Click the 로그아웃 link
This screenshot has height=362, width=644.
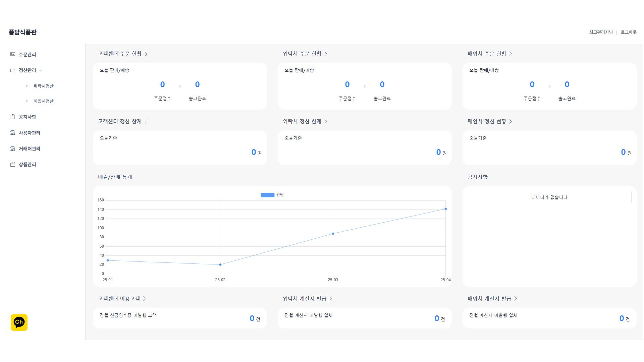pyautogui.click(x=628, y=33)
